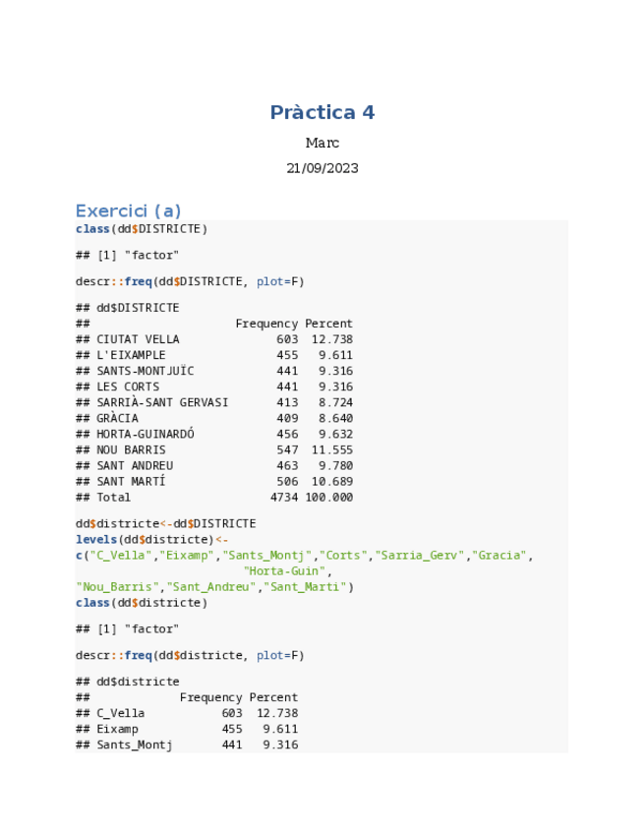Click the SANT ANDREU row label

(134, 465)
